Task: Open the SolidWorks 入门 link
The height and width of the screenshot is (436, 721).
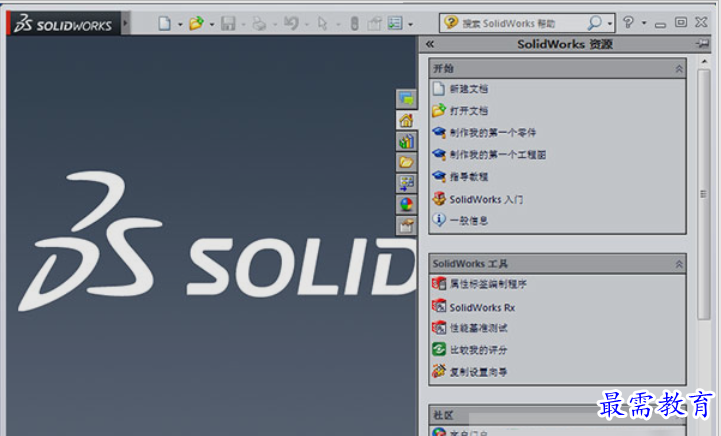Action: point(486,200)
